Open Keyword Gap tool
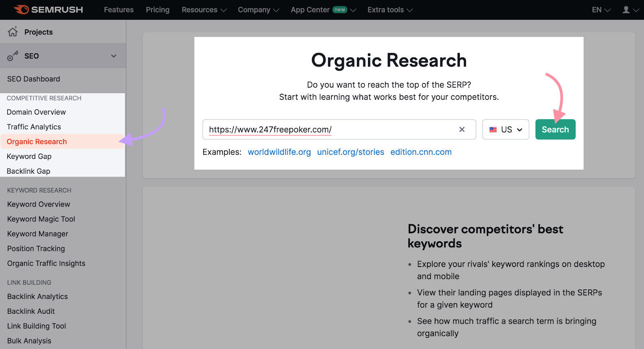The image size is (644, 349). tap(29, 156)
